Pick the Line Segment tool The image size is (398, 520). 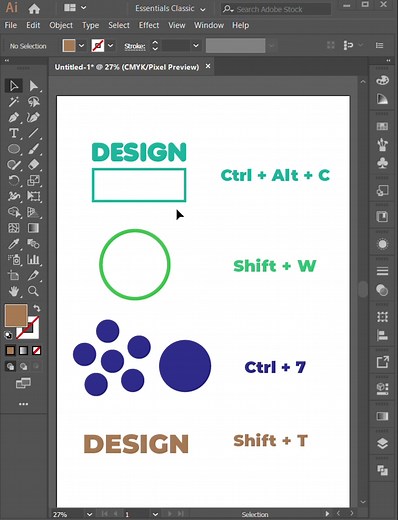[x=33, y=133]
